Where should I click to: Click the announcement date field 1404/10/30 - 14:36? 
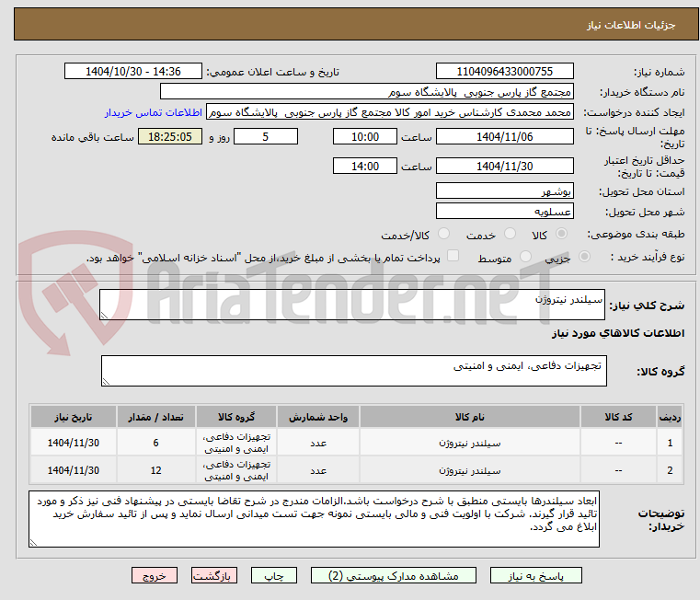point(133,71)
